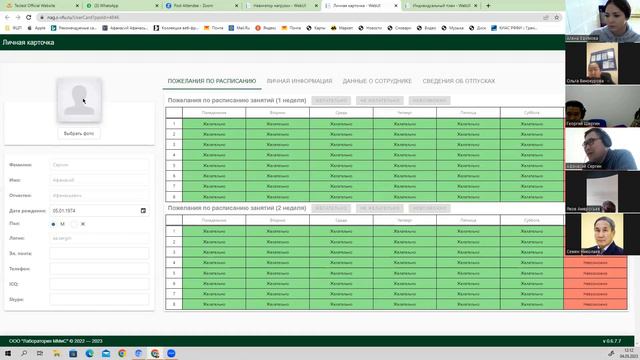This screenshot has width=640, height=360.
Task: Click week 2 Friday lesson 6 cell
Action: pos(468,284)
